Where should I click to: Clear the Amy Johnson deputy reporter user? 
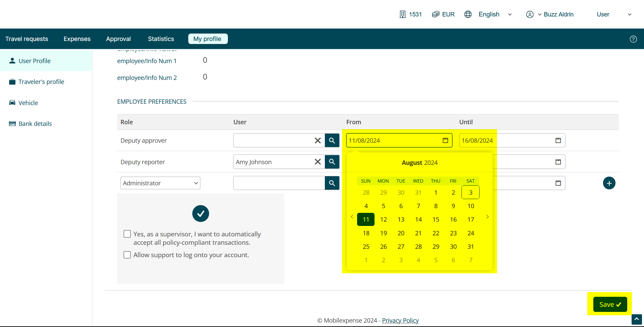[x=317, y=162]
